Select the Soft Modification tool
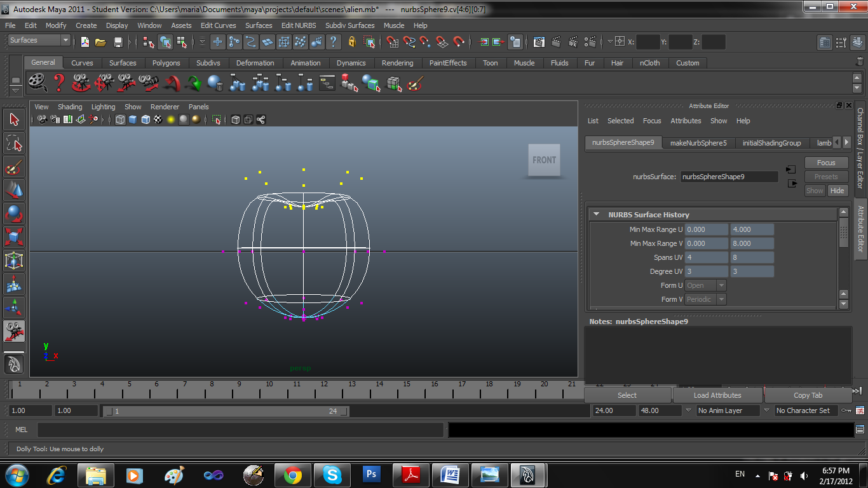This screenshot has width=868, height=488. coord(14,284)
